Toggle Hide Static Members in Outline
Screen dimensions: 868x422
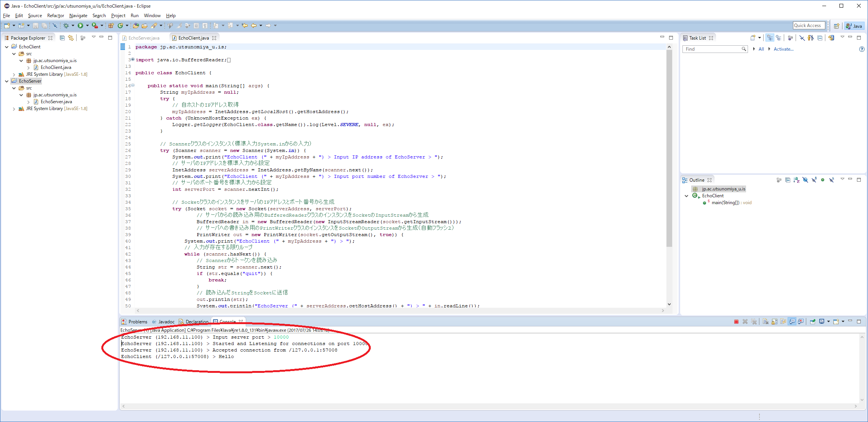pyautogui.click(x=814, y=180)
